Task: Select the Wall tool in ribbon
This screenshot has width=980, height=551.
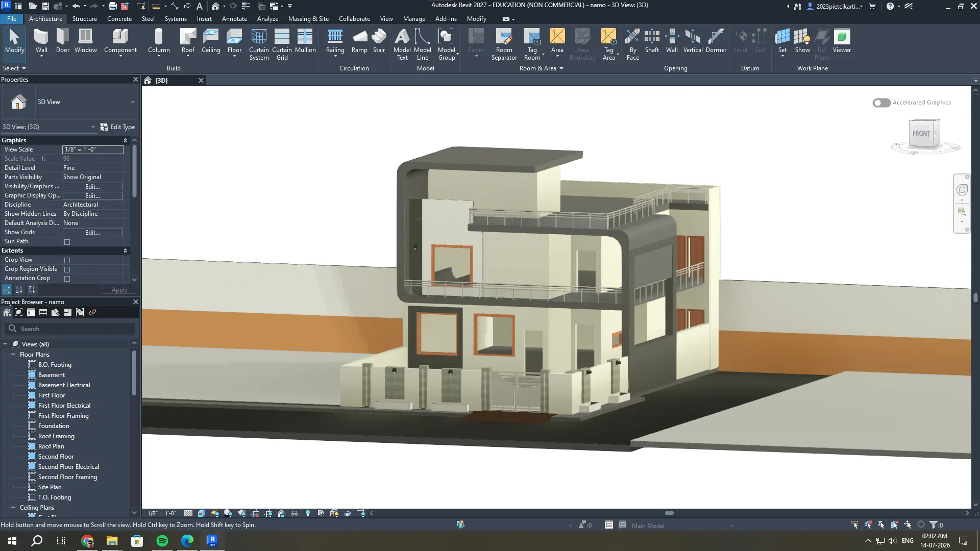Action: (41, 41)
